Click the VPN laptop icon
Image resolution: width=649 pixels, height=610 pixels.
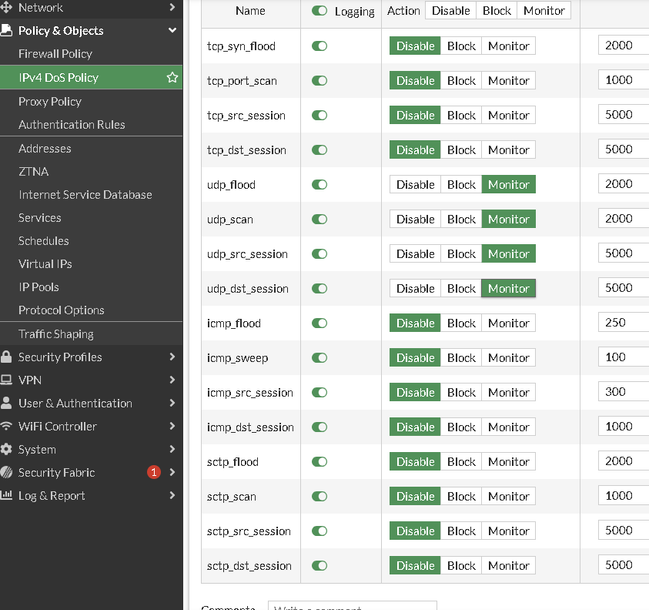pos(8,380)
